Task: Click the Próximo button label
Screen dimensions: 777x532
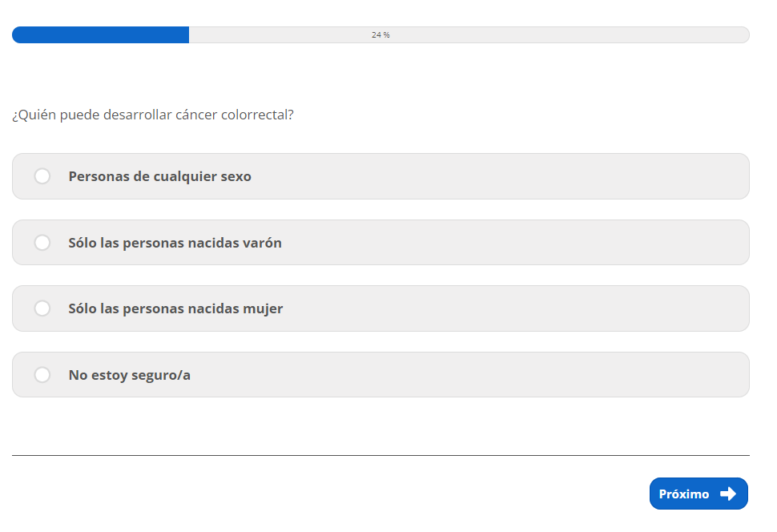Action: (683, 494)
